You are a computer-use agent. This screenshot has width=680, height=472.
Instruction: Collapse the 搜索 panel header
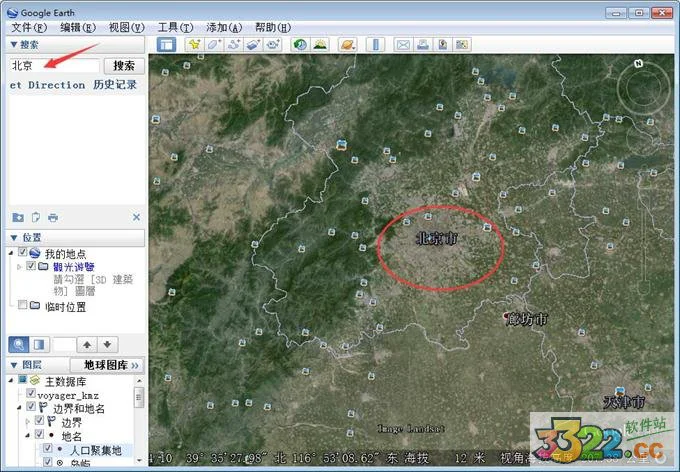tap(75, 44)
